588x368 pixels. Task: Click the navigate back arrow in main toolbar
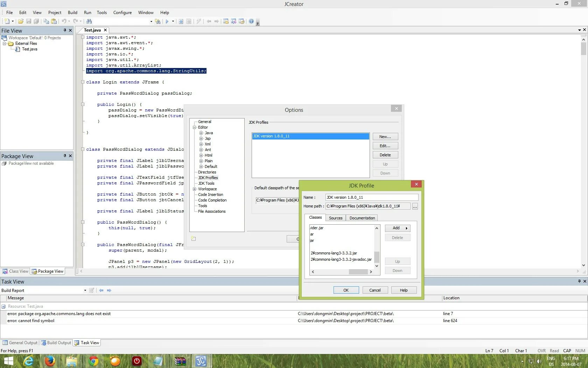click(x=209, y=21)
